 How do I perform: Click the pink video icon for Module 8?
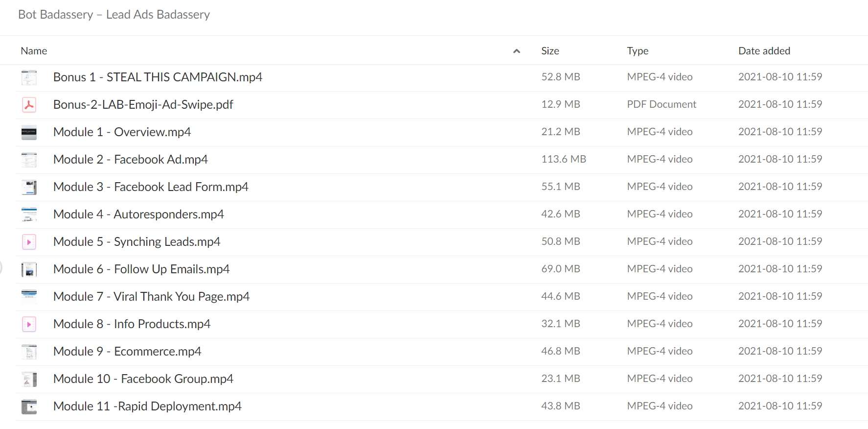pyautogui.click(x=29, y=324)
